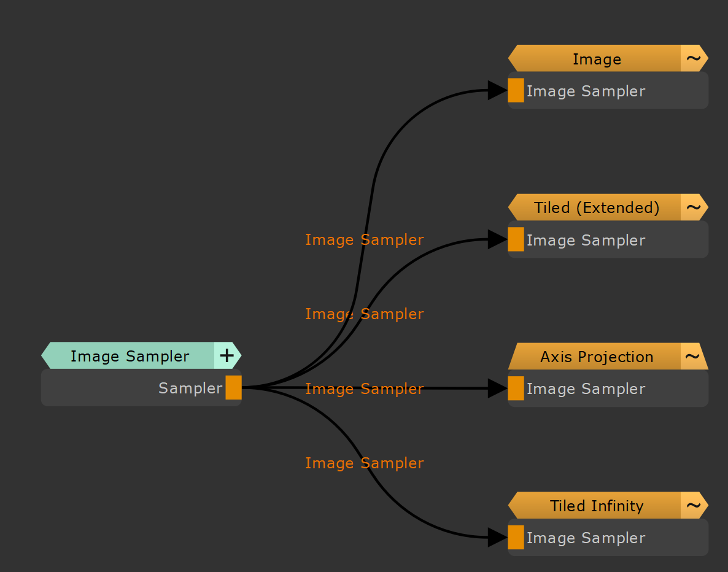The width and height of the screenshot is (728, 572).
Task: Click the Image node's orange input port
Action: (516, 91)
